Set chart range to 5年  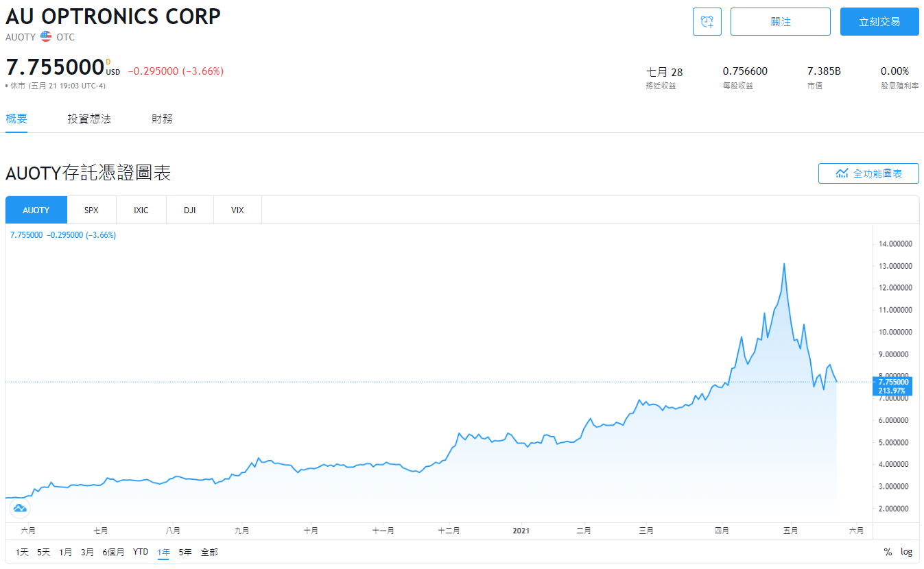coord(185,552)
